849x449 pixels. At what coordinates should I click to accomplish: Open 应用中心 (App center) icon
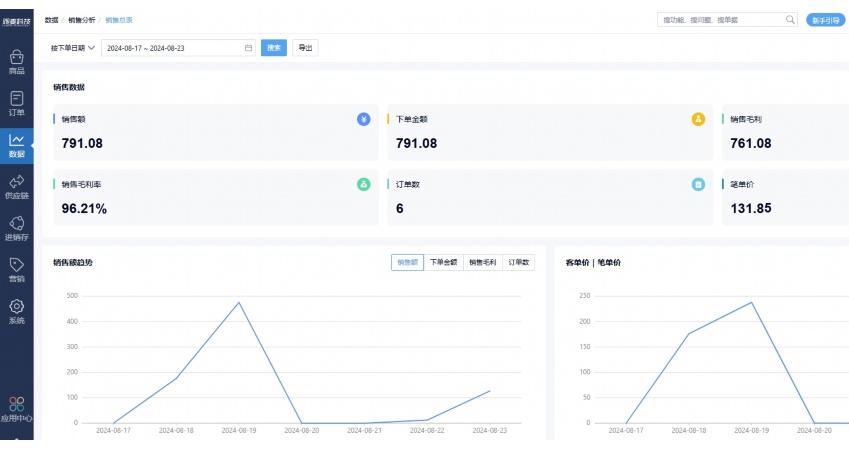pos(16,406)
